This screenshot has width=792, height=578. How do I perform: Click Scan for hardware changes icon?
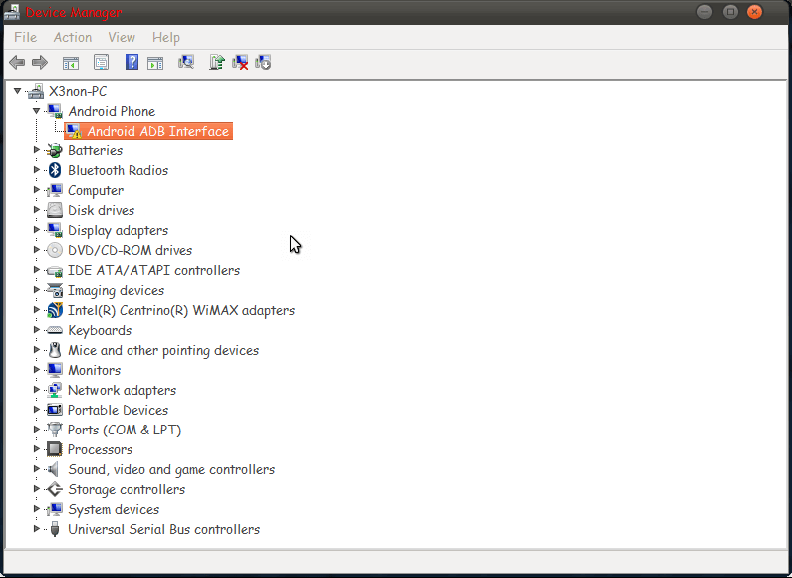186,63
